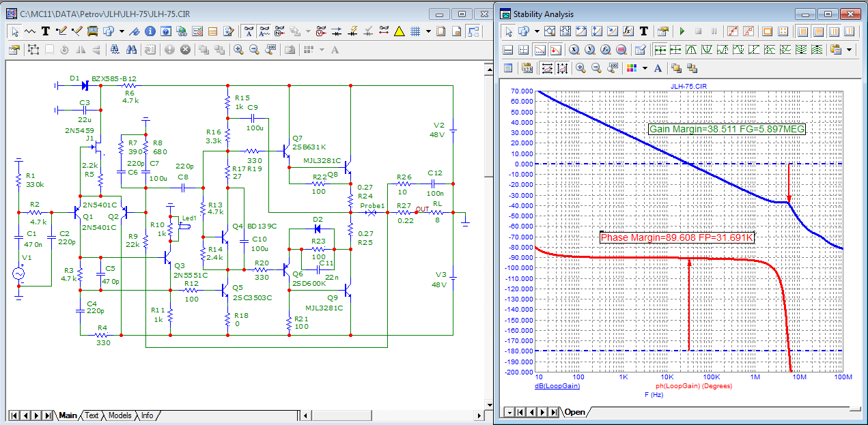Screen dimensions: 868x425
Task: Open the Models page tab
Action: pyautogui.click(x=120, y=415)
